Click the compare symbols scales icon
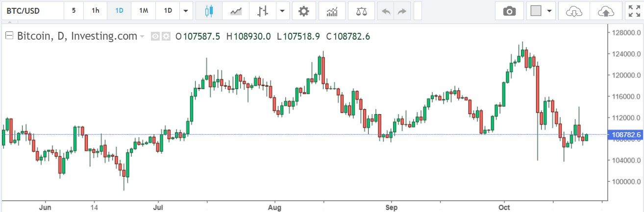644x212 pixels. pos(361,11)
